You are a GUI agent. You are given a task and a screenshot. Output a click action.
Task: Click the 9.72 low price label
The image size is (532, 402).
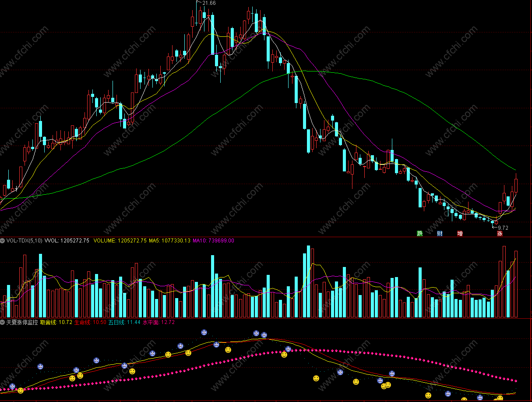click(503, 228)
